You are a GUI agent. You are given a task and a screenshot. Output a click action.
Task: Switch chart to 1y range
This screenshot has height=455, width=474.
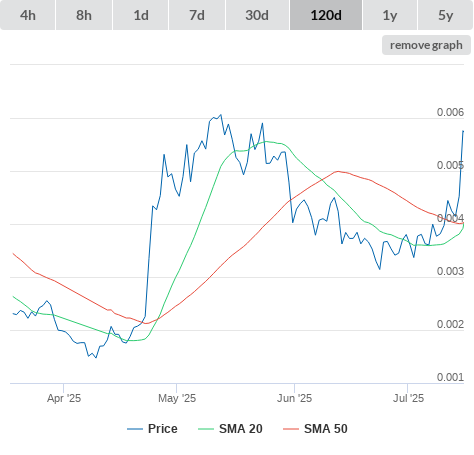390,15
